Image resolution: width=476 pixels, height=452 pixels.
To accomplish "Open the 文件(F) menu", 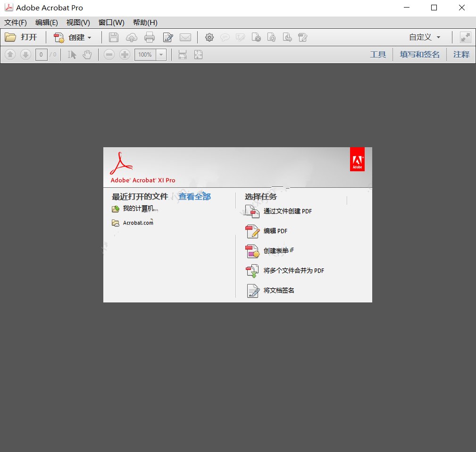I will point(16,23).
